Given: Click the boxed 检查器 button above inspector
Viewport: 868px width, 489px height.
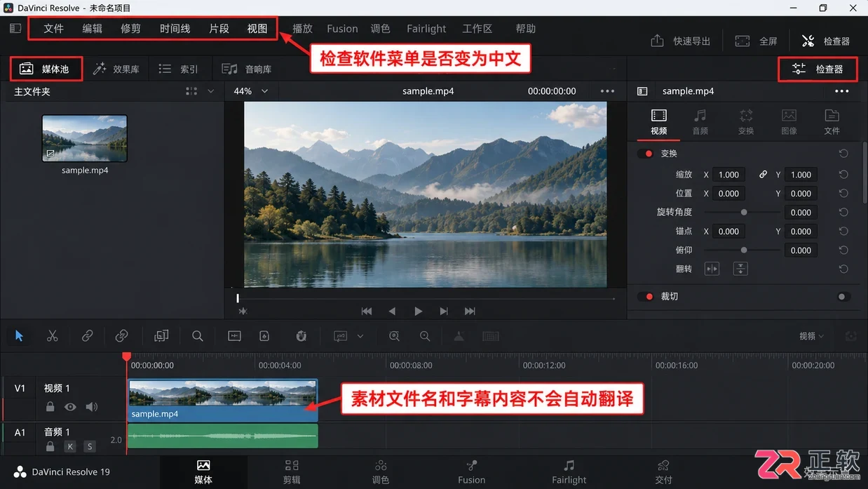Looking at the screenshot, I should (x=818, y=69).
